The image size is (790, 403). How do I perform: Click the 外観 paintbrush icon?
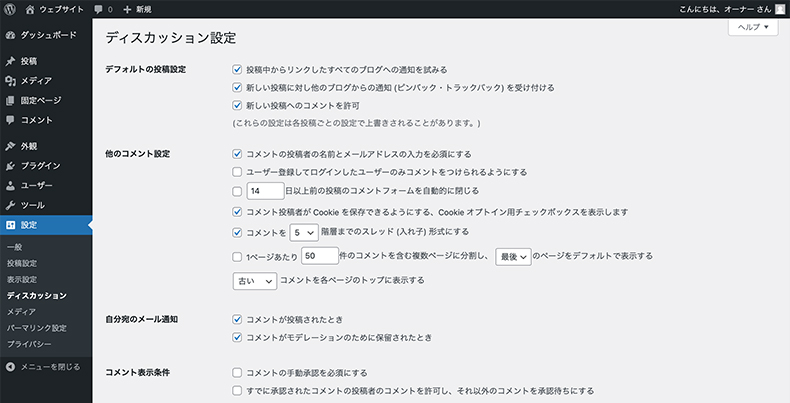point(10,147)
